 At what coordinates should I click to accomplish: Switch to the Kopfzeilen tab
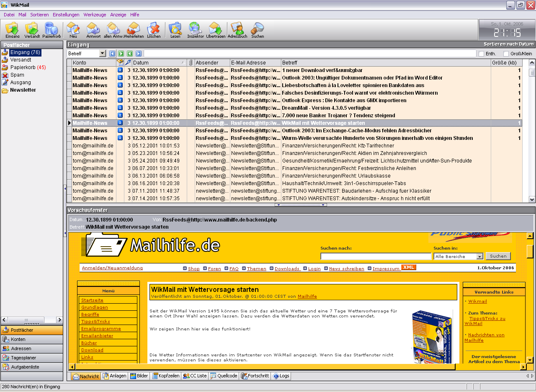(x=166, y=376)
